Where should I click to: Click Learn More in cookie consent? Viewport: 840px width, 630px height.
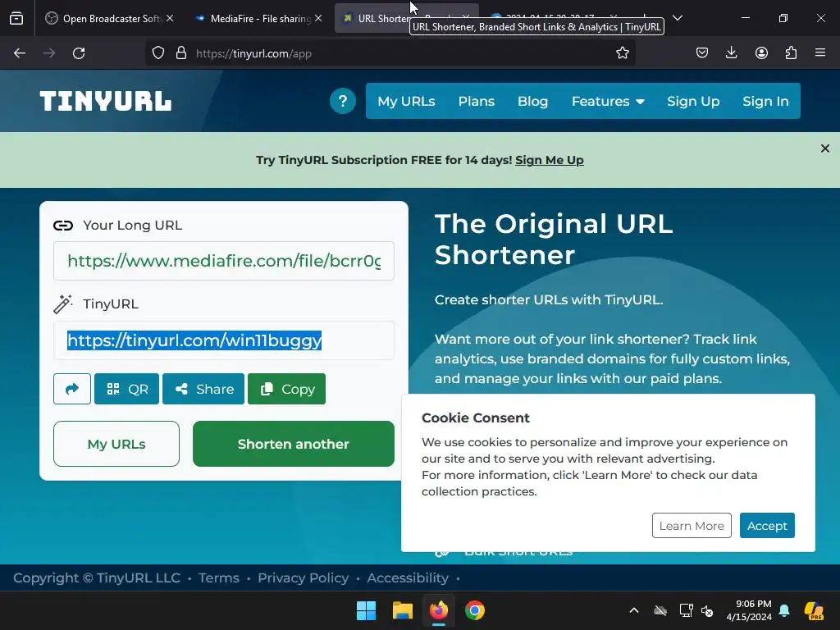tap(692, 526)
